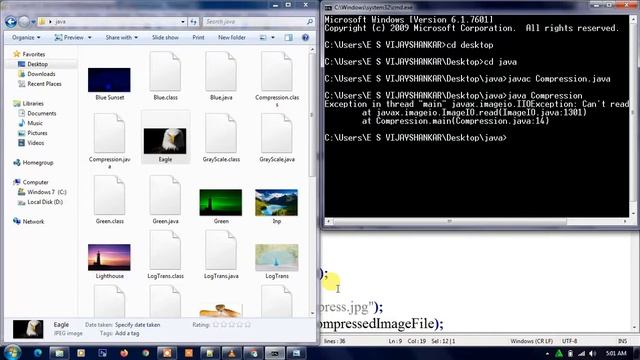Expand the view options dropdown arrow
The width and height of the screenshot is (640, 360).
(273, 38)
